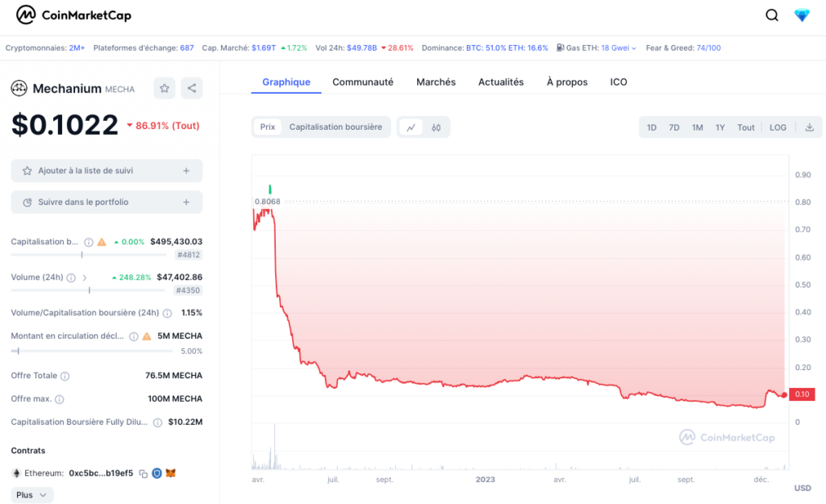The image size is (826, 504).
Task: Download the chart using the download icon
Action: pos(807,127)
